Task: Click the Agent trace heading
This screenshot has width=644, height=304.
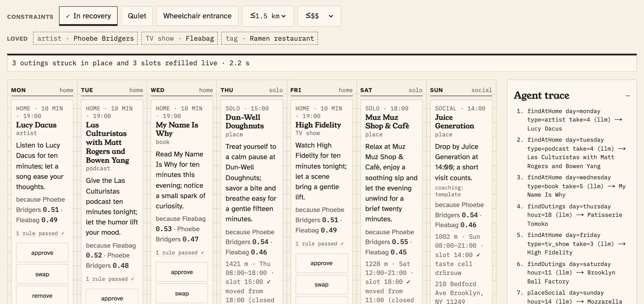Action: click(542, 95)
